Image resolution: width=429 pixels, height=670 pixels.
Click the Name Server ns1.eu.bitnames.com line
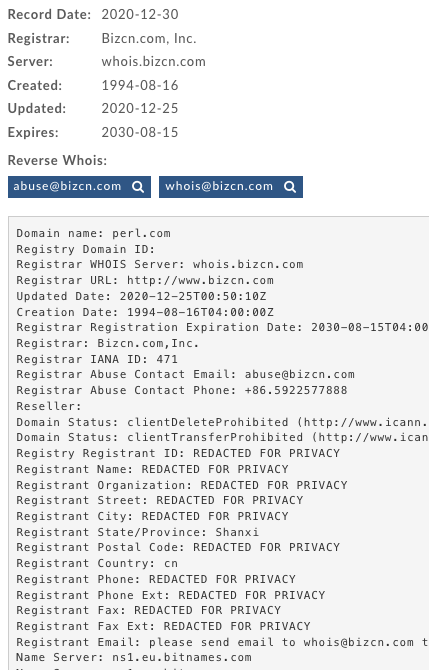point(134,657)
